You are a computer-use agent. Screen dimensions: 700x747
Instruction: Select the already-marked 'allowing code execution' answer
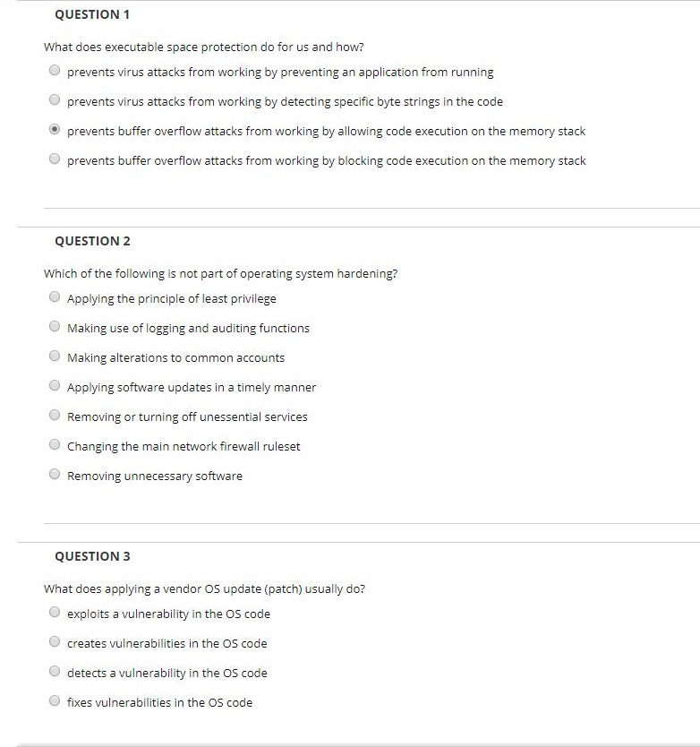click(55, 130)
